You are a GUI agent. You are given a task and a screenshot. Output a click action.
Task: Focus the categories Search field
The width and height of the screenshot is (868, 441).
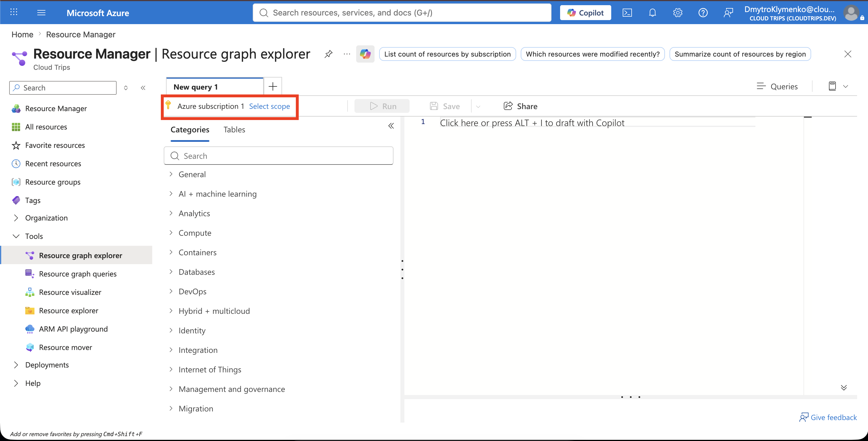pos(278,156)
